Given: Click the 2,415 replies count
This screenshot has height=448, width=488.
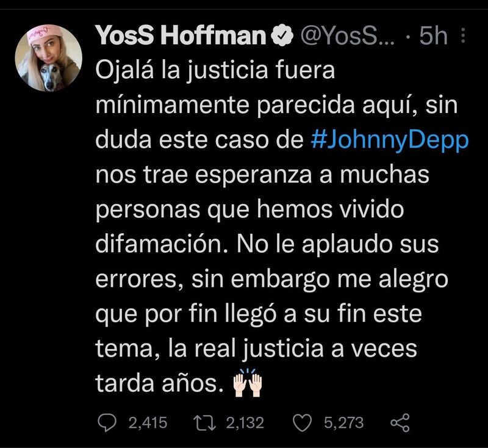Looking at the screenshot, I should [x=148, y=422].
